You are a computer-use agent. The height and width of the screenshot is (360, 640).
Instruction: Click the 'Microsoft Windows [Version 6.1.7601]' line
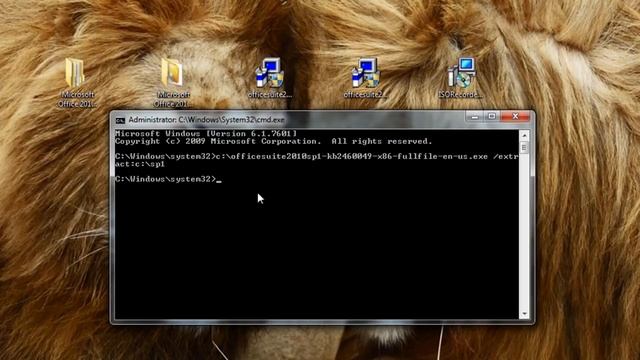pyautogui.click(x=206, y=133)
